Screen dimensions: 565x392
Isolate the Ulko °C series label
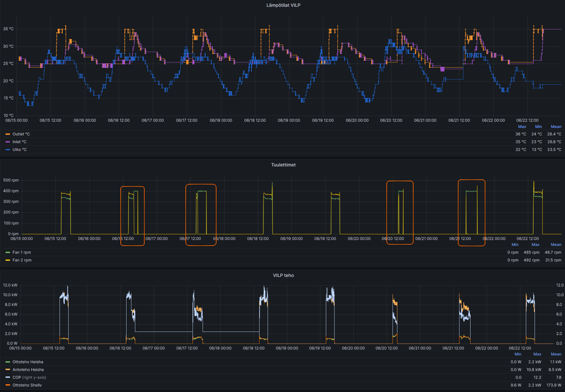(x=20, y=150)
